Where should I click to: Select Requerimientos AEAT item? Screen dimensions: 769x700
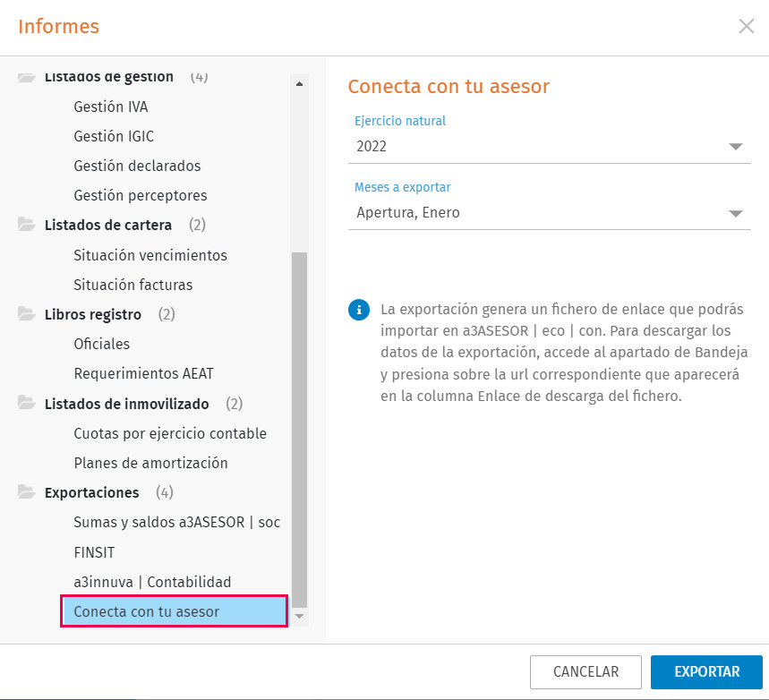[144, 373]
